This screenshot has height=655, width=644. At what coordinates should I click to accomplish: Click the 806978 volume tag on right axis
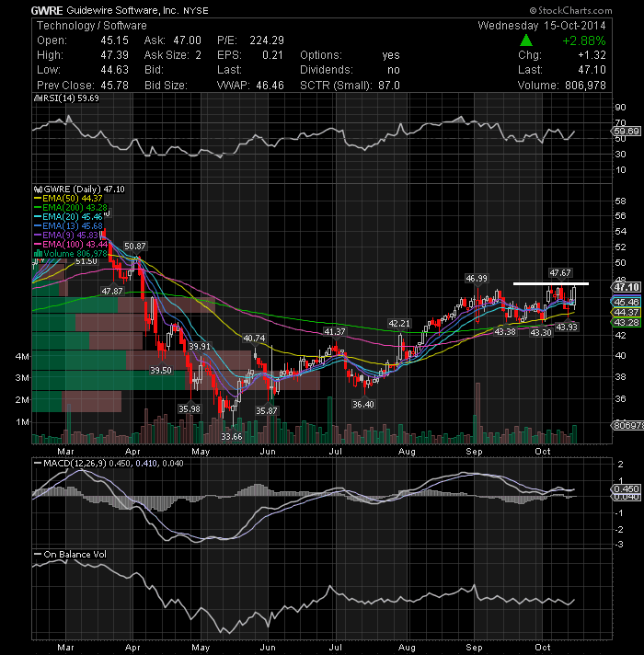point(627,425)
